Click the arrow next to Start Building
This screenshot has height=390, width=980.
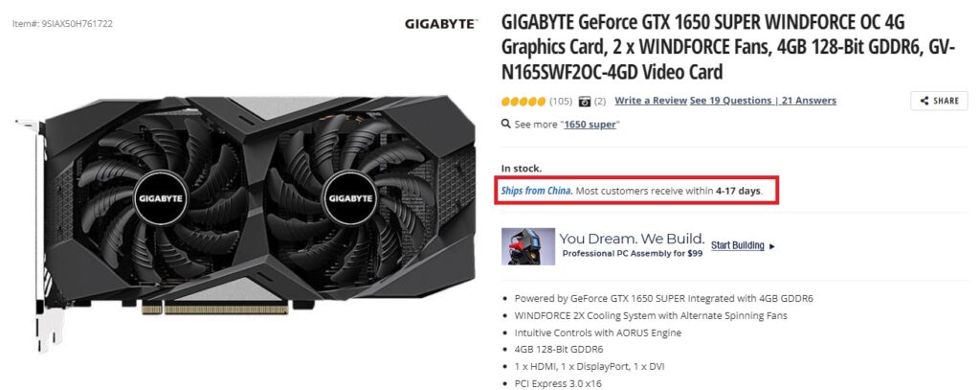tap(772, 246)
